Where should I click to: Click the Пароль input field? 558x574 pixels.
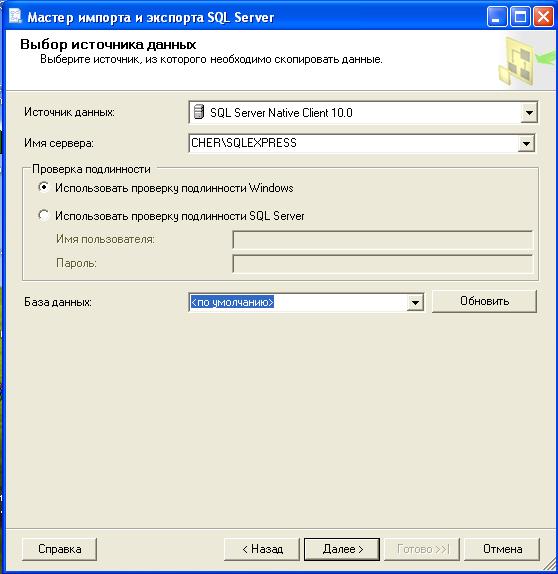point(383,264)
